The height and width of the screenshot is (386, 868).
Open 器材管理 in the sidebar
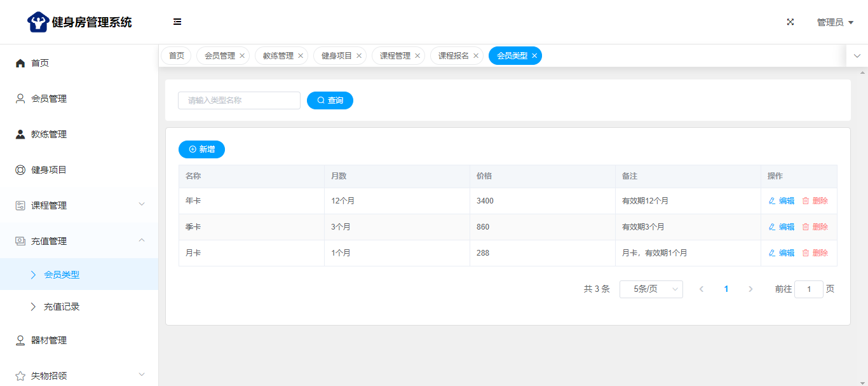tap(49, 340)
